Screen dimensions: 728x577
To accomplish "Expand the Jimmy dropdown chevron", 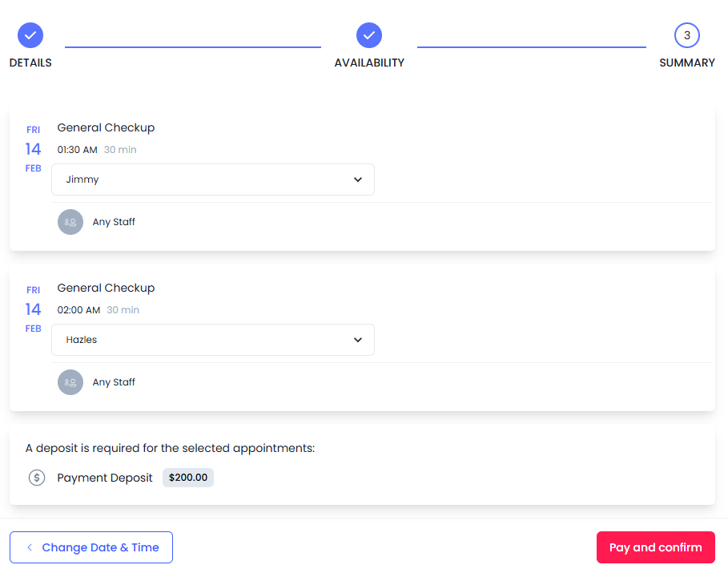I will pyautogui.click(x=358, y=180).
